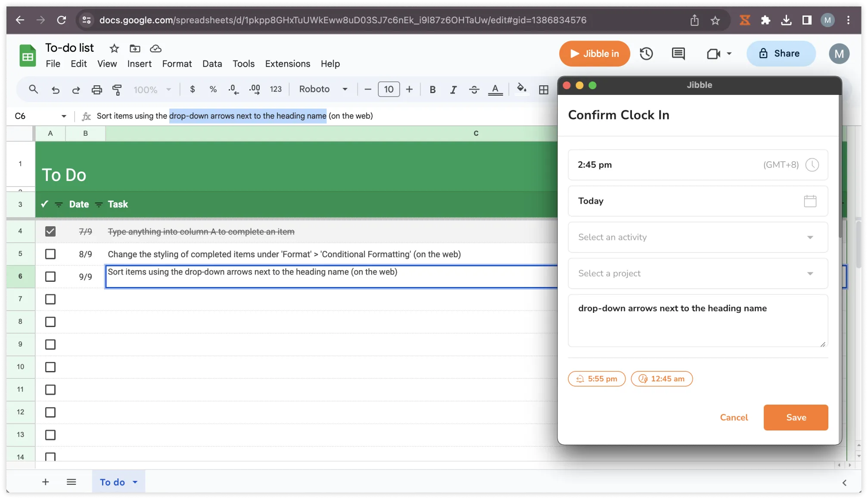Screen dimensions: 868x499
Task: Check the checkbox for the 8/9 task
Action: click(50, 254)
